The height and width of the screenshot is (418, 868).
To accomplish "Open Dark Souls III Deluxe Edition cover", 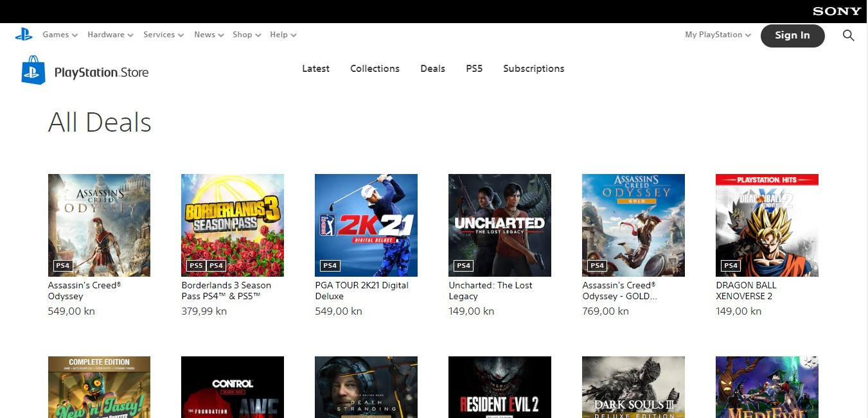I will pos(633,387).
